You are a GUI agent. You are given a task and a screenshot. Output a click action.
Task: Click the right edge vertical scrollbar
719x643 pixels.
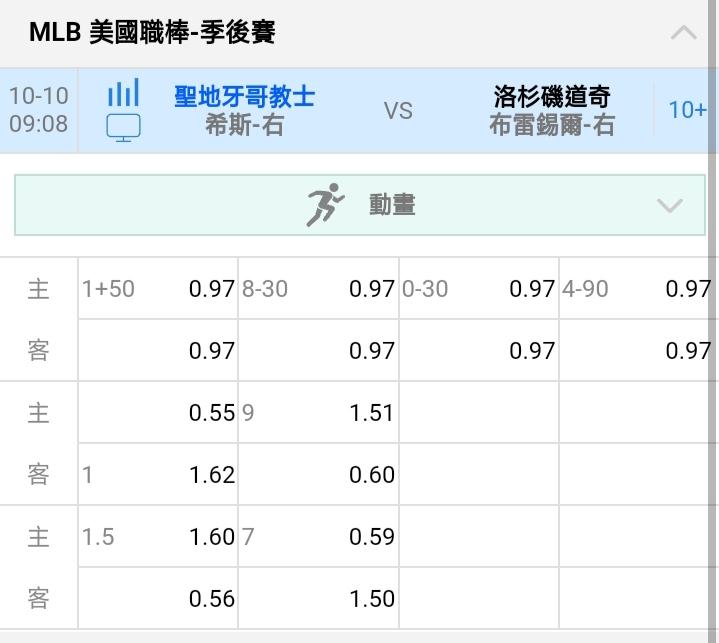pos(713,321)
